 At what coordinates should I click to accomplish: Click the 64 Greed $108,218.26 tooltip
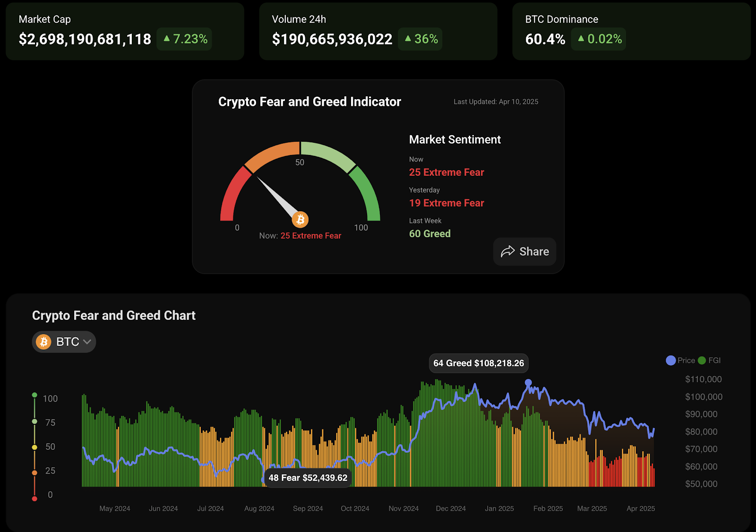pos(479,363)
